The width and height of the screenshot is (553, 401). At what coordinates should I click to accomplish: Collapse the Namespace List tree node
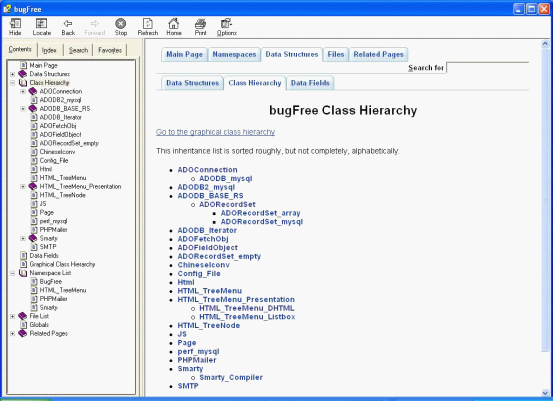[13, 273]
